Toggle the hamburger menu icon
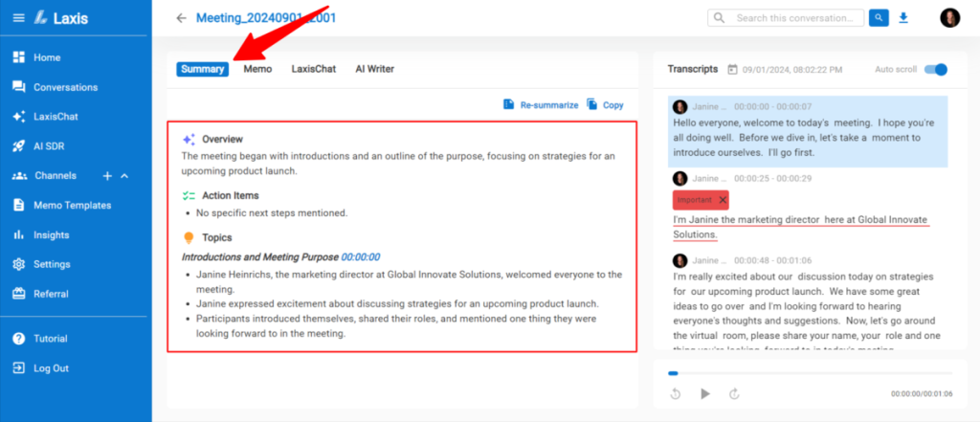The width and height of the screenshot is (980, 422). pos(18,17)
